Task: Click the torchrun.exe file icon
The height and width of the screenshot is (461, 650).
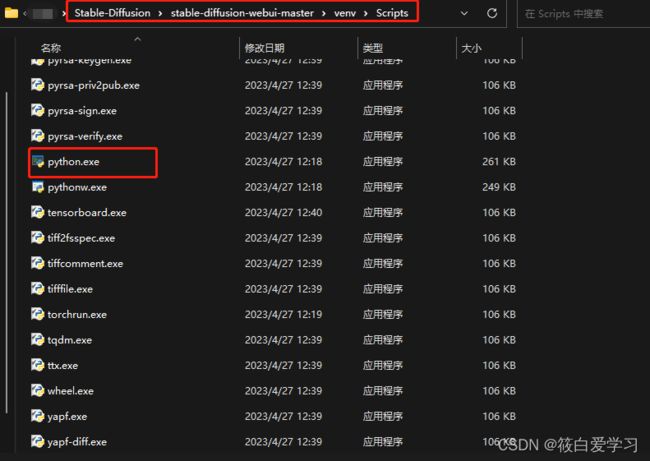Action: click(38, 314)
